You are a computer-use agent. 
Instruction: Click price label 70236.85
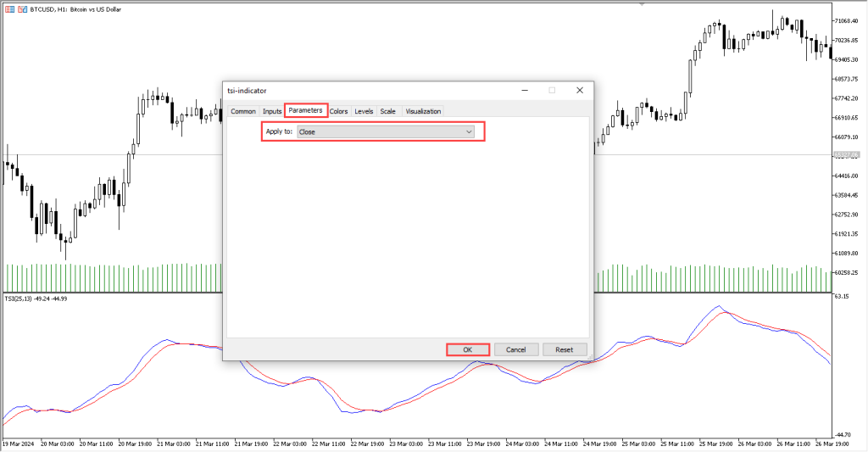coord(847,41)
